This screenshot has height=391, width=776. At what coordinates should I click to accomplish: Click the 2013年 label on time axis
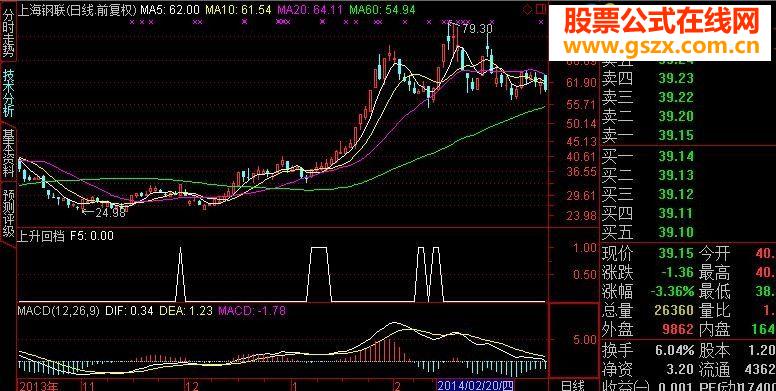(38, 385)
